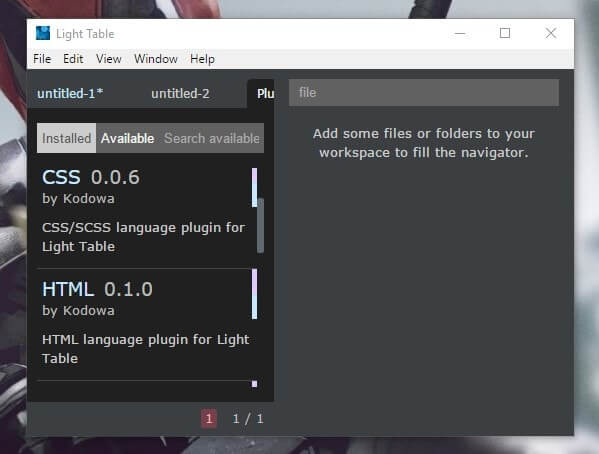Open the Edit menu
599x454 pixels.
pyautogui.click(x=73, y=59)
